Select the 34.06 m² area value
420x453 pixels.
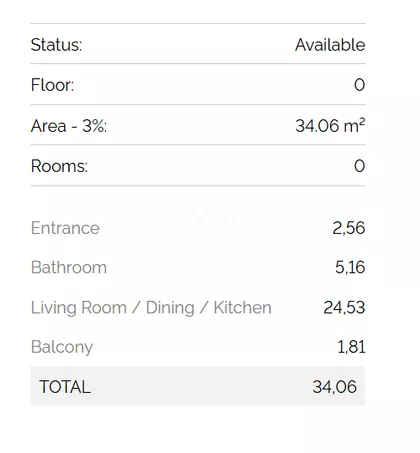330,126
